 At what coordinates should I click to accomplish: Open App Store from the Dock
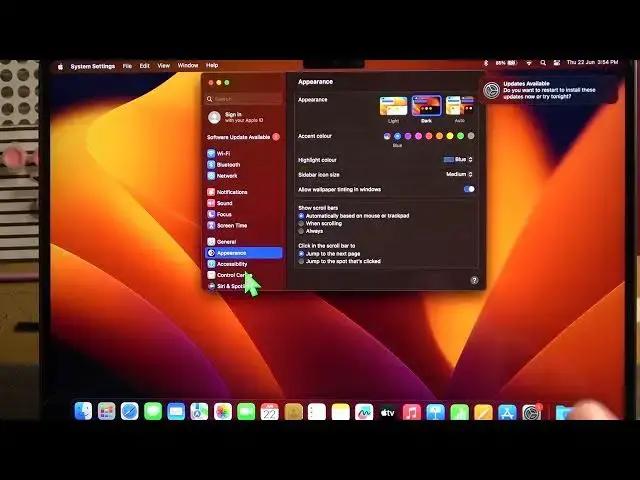coord(507,412)
